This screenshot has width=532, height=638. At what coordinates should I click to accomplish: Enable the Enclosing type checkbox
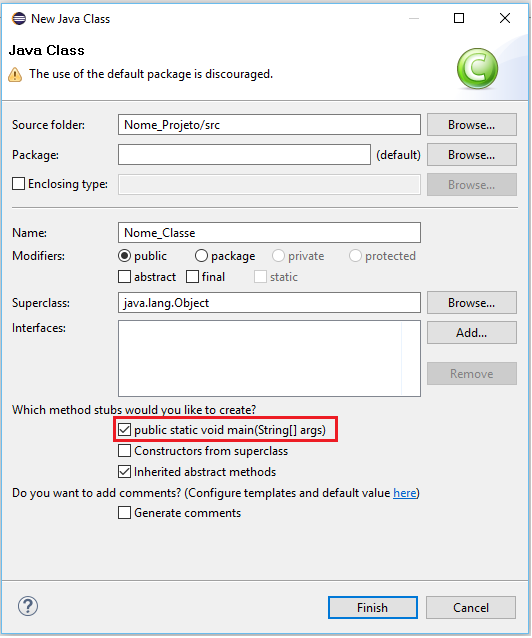coord(18,184)
